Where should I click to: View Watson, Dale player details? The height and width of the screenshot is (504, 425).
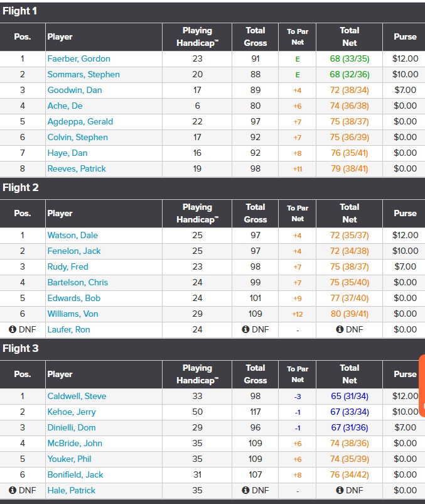(73, 235)
